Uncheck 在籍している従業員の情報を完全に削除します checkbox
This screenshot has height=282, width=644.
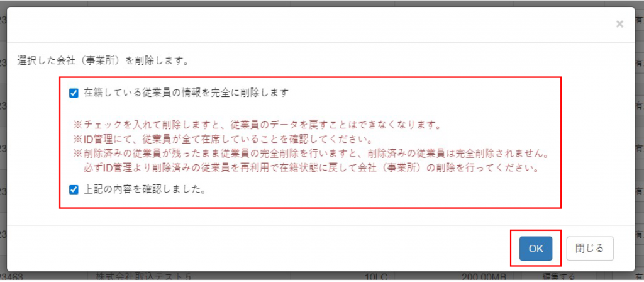coord(74,93)
